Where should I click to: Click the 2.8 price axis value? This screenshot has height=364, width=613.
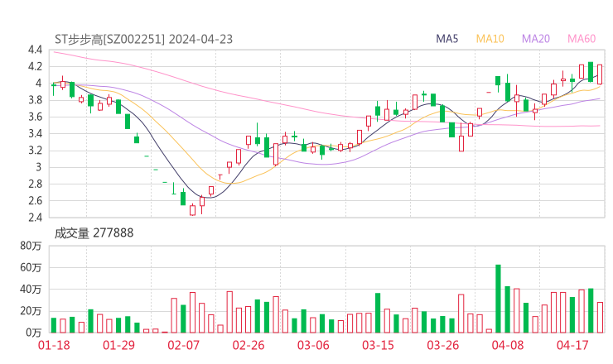click(x=35, y=184)
